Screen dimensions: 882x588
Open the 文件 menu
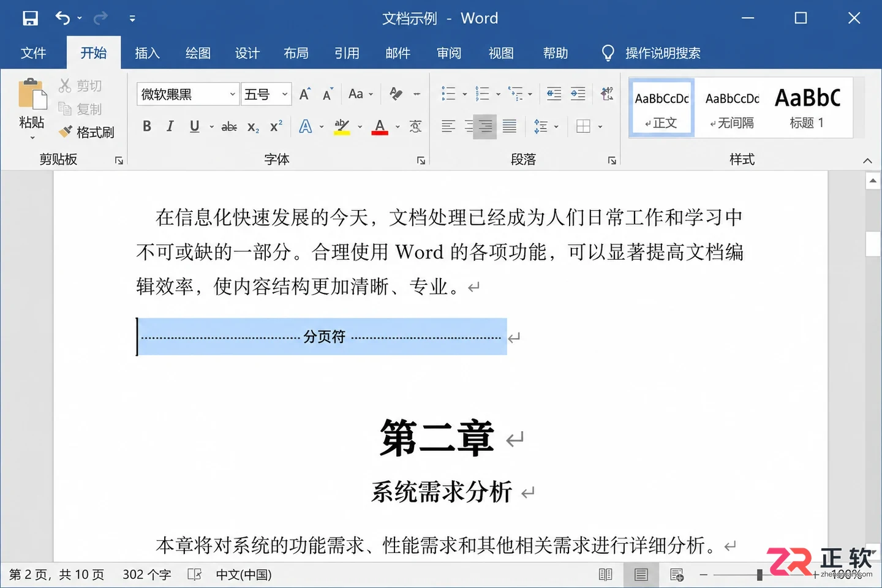click(x=34, y=53)
